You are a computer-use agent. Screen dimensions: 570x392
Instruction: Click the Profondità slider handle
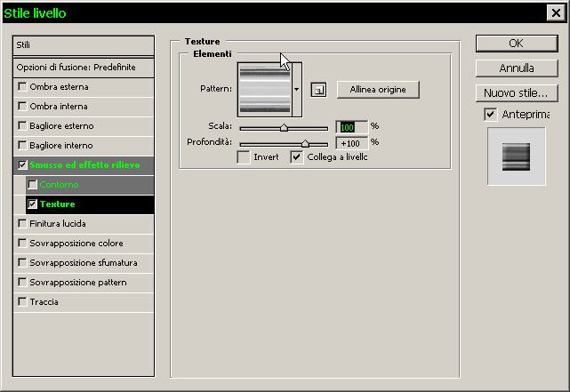click(x=305, y=142)
